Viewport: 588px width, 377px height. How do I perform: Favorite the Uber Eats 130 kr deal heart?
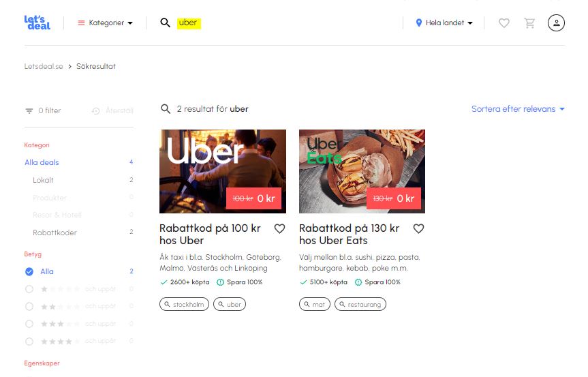pos(418,228)
